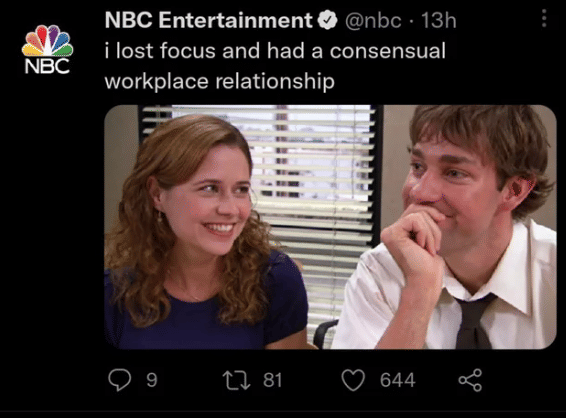
Task: Open the NBC peacock profile avatar
Action: [x=47, y=49]
